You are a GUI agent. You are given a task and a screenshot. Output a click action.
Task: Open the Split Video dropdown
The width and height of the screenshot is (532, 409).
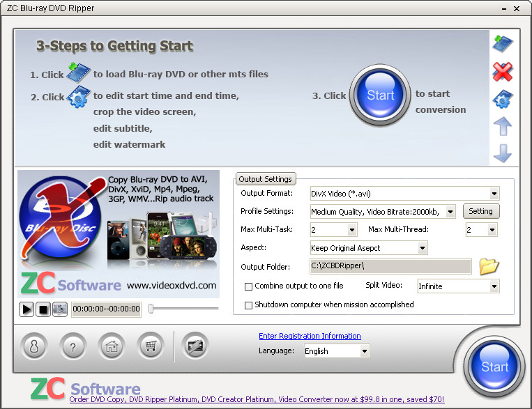pos(494,286)
